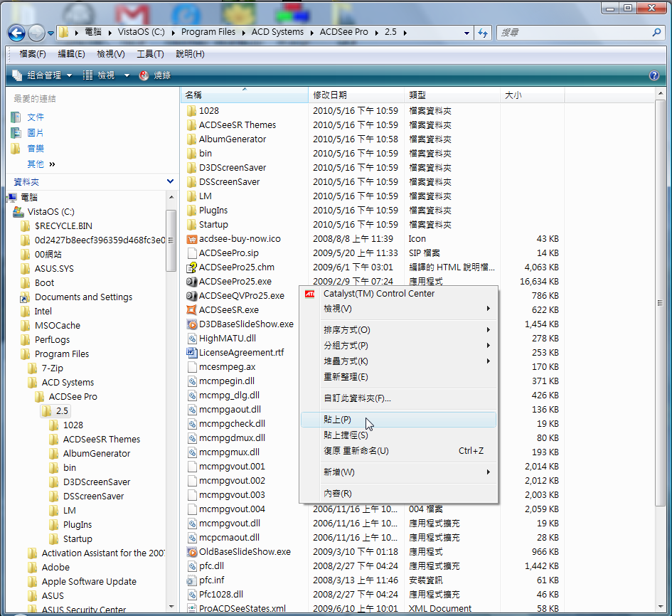Select the AlbumGenerator folder icon in list
This screenshot has width=672, height=616.
point(191,139)
